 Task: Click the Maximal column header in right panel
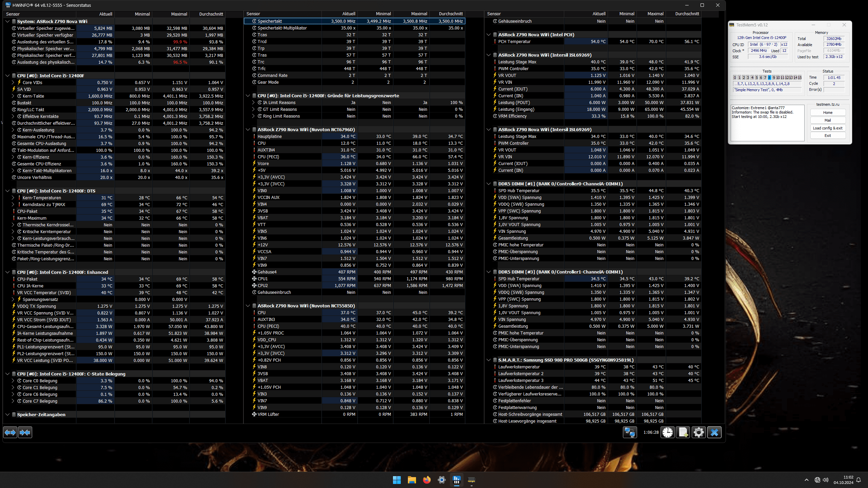(x=652, y=14)
